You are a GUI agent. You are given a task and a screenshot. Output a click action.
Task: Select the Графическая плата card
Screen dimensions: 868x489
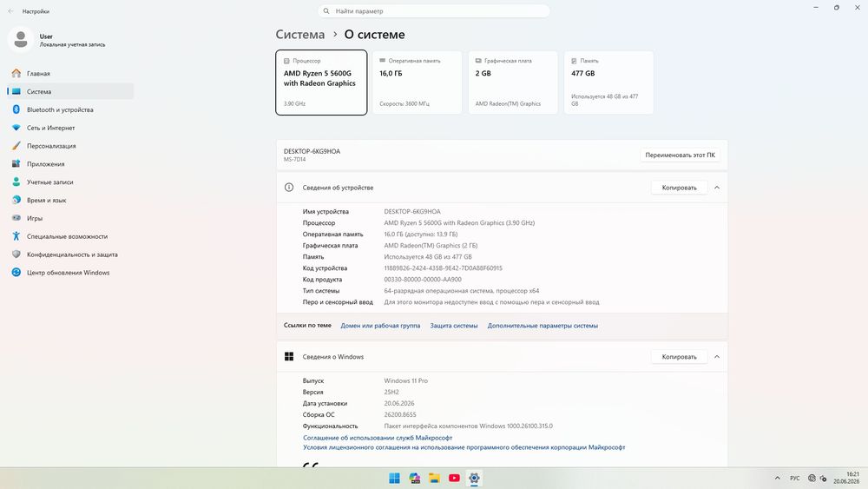(513, 83)
